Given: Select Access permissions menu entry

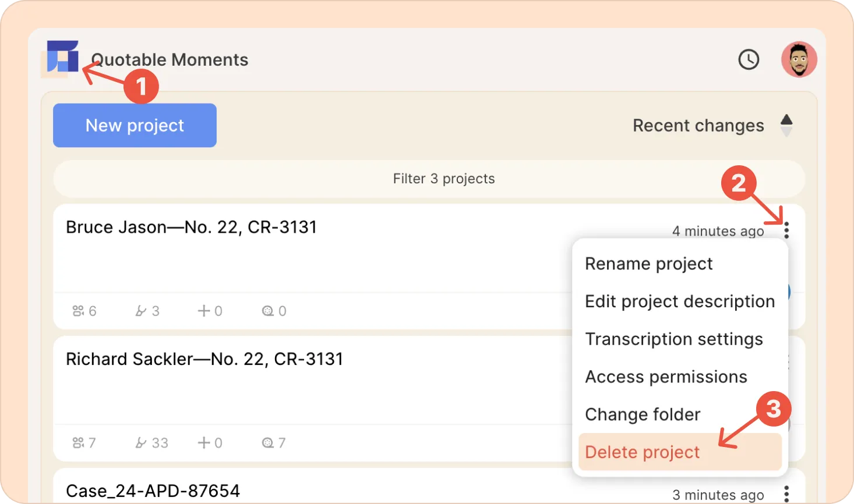Looking at the screenshot, I should pos(665,377).
